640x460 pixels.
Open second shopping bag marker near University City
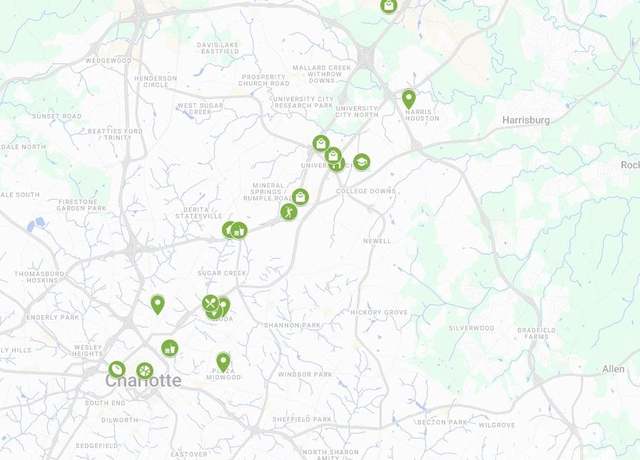tap(333, 156)
